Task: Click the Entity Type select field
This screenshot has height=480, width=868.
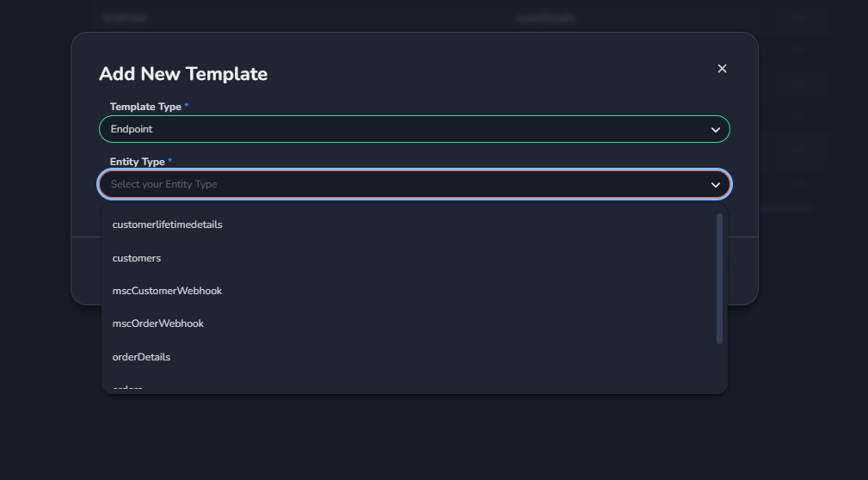Action: click(x=414, y=184)
